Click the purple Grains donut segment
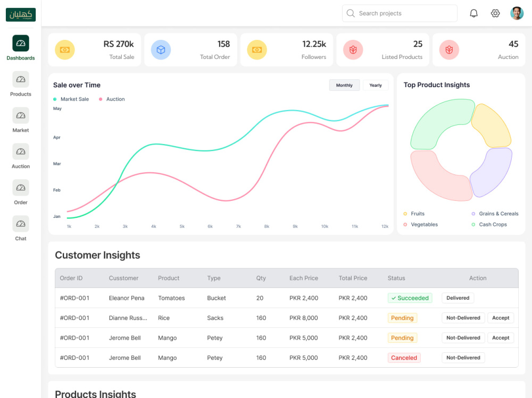The width and height of the screenshot is (532, 398). pos(494,173)
